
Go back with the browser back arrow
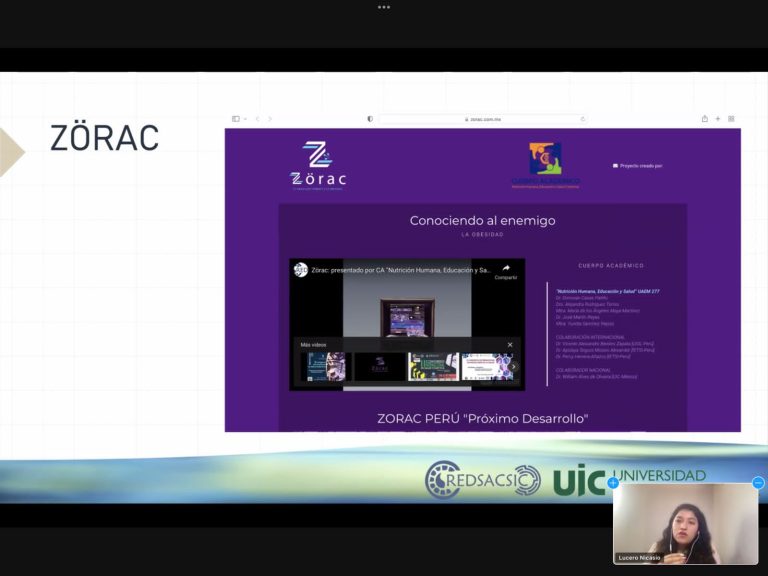point(257,119)
